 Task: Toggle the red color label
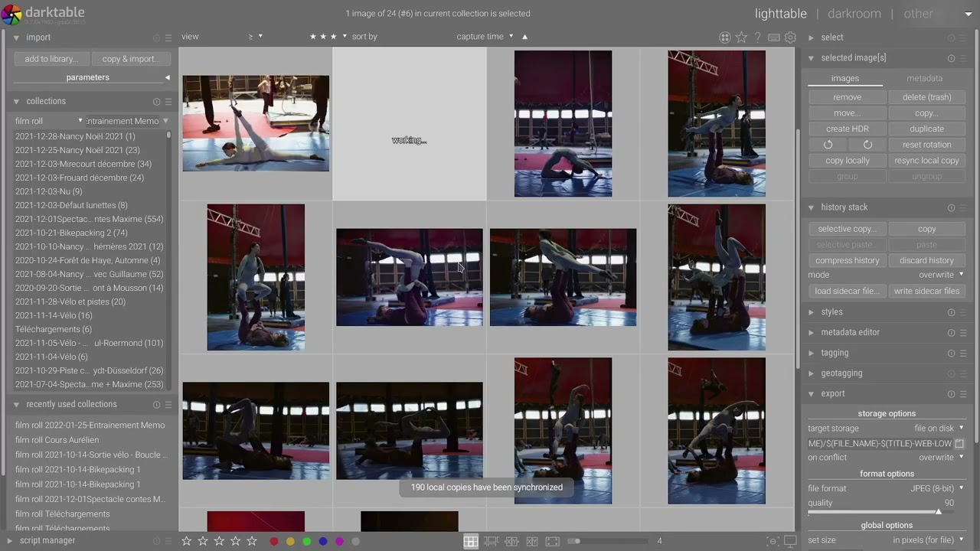[x=274, y=542]
